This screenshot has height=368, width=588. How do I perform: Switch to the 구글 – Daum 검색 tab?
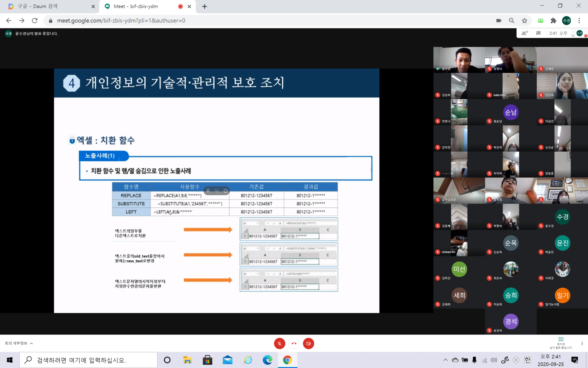click(50, 6)
